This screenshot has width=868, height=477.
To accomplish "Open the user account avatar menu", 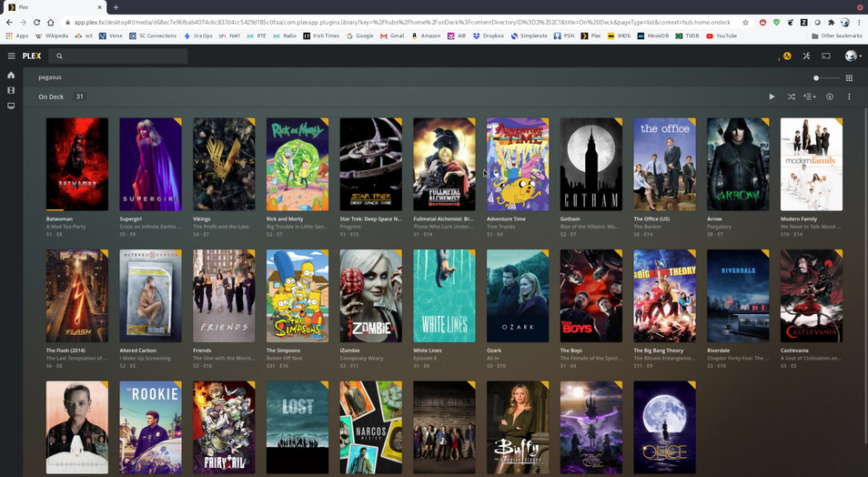I will point(852,56).
